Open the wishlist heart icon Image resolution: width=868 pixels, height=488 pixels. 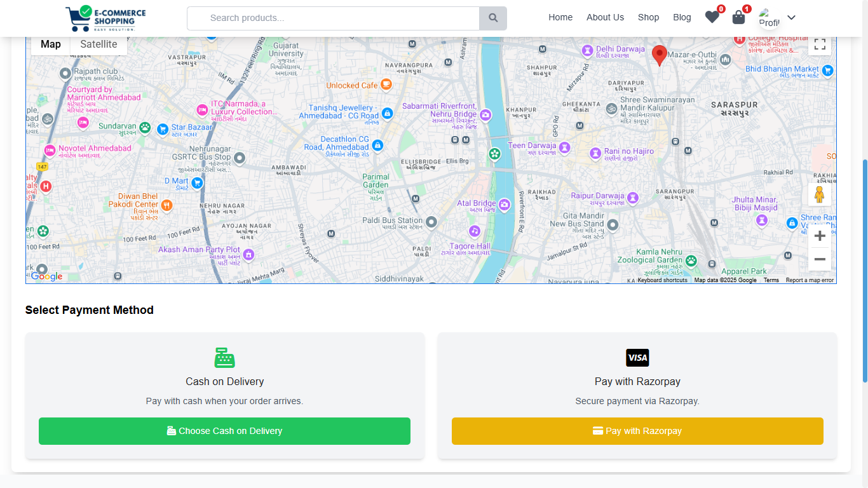pos(712,17)
